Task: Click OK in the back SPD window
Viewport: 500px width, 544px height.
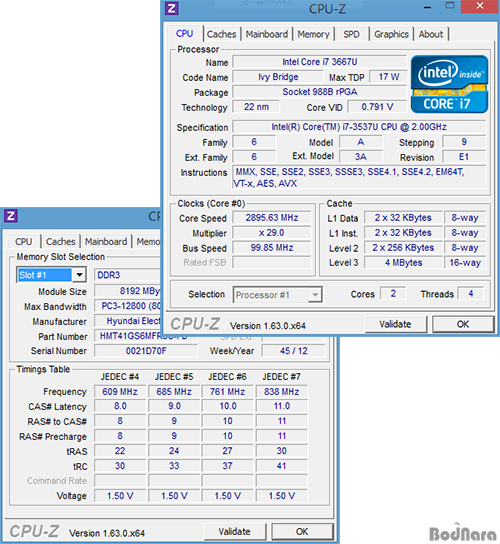Action: [302, 532]
